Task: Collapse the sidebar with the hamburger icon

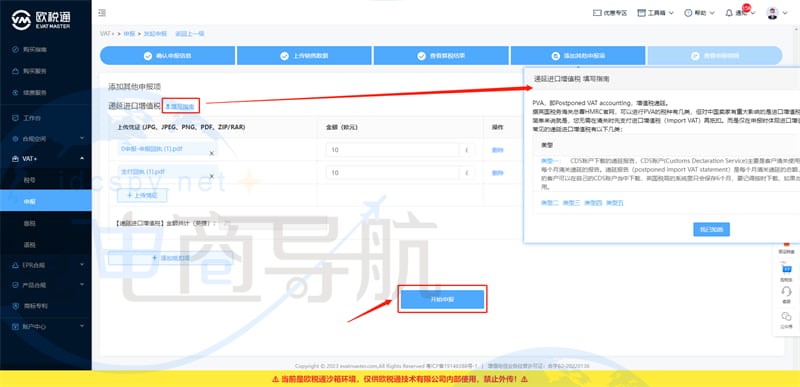Action: point(102,13)
